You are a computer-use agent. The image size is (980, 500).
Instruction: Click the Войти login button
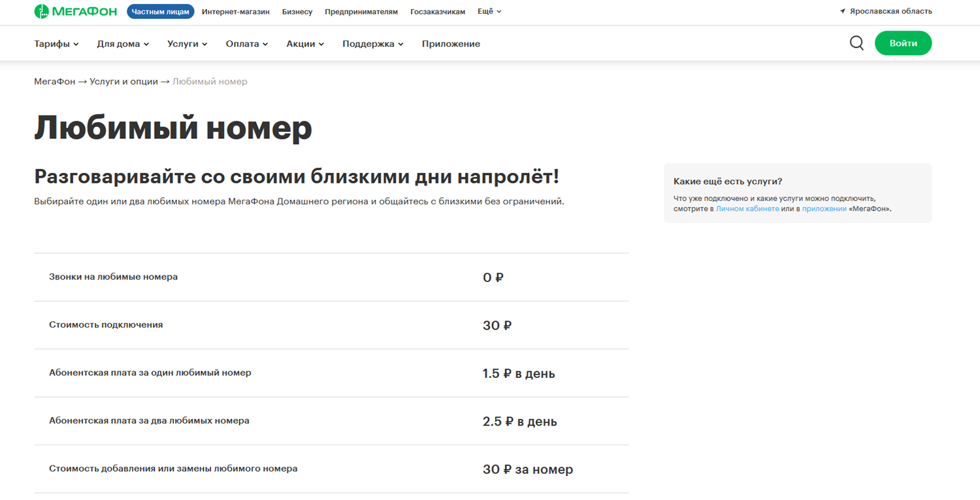[903, 43]
